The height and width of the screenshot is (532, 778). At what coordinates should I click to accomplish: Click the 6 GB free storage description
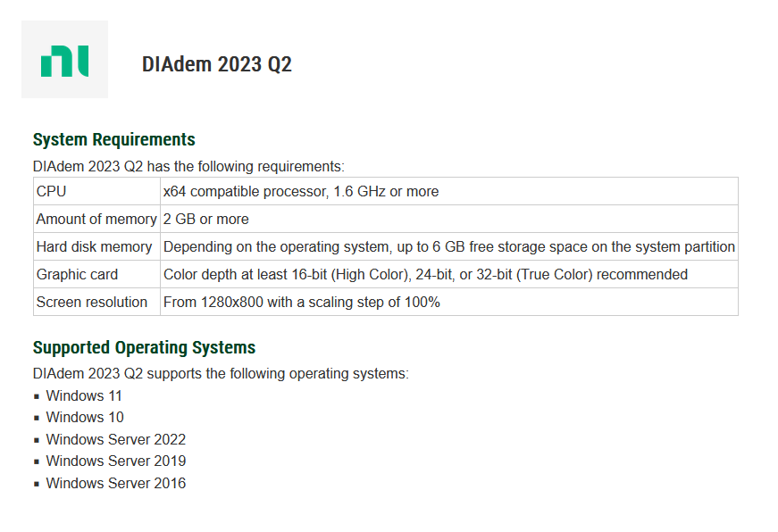448,246
